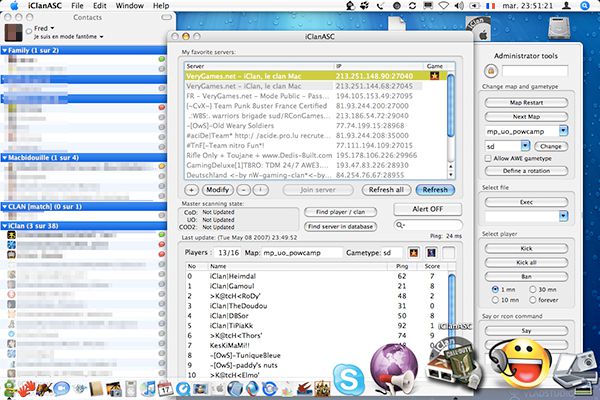
Task: Select the 1 mn ban duration
Action: click(x=495, y=289)
